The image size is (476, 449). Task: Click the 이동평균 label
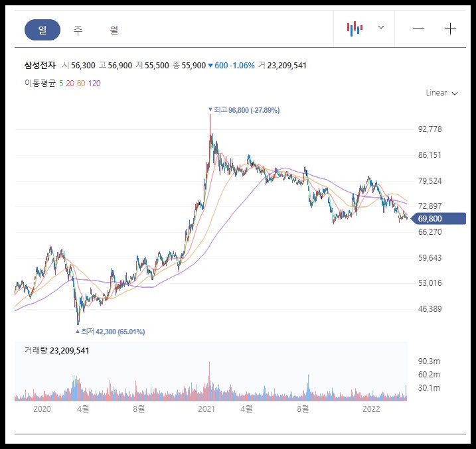[x=40, y=84]
